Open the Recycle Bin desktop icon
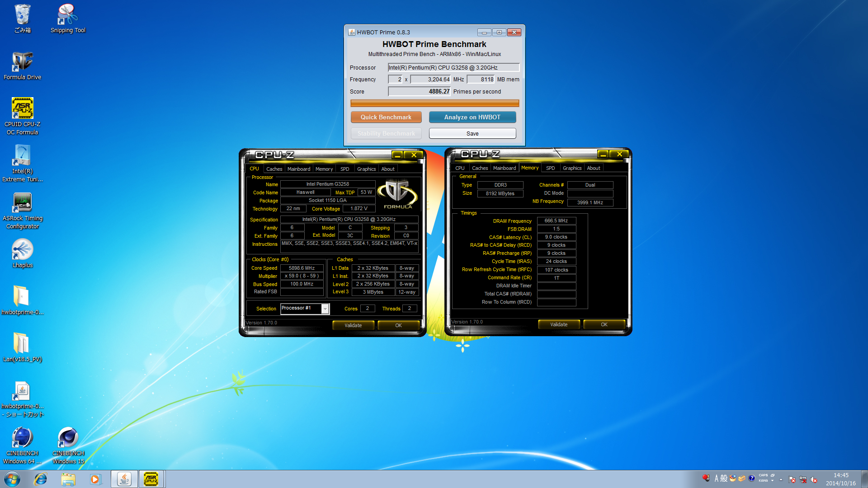 [x=22, y=18]
